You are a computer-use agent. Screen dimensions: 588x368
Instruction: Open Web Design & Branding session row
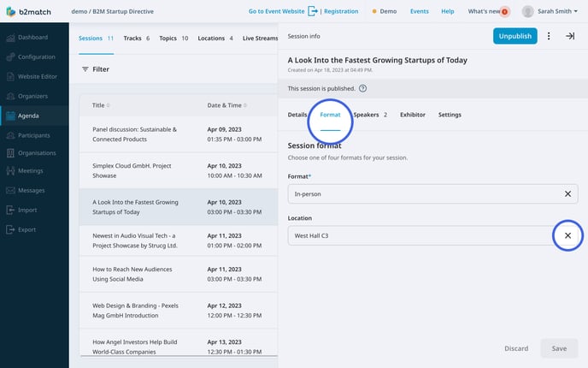tap(179, 311)
